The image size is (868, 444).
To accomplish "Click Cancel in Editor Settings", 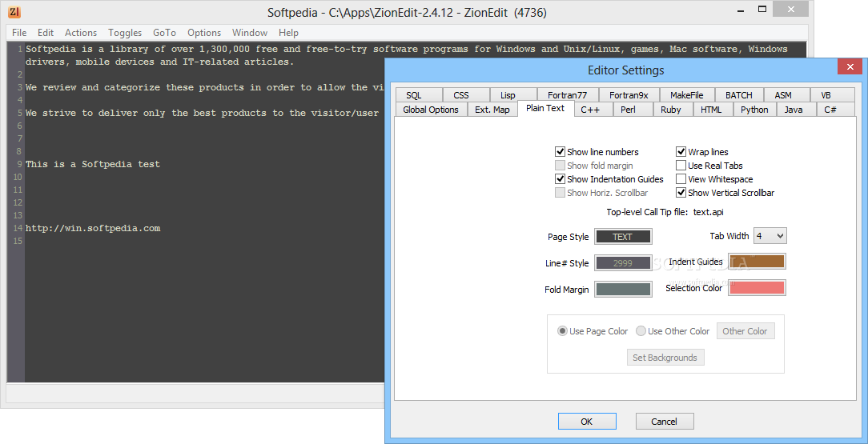I will coord(665,422).
